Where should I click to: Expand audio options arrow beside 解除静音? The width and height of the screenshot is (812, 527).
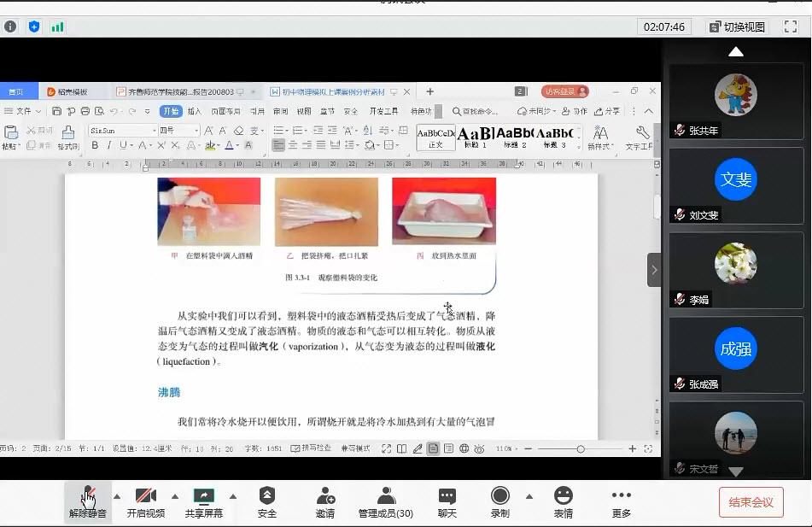(x=117, y=496)
